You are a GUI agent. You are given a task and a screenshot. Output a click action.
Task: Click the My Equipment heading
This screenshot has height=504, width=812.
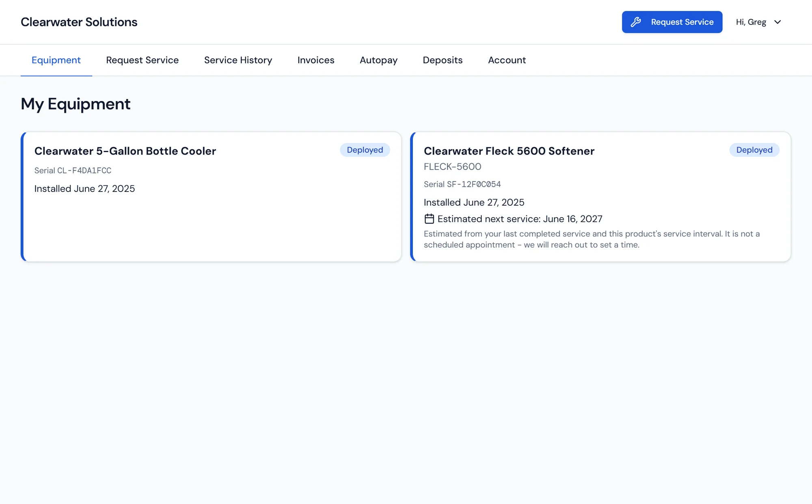76,104
